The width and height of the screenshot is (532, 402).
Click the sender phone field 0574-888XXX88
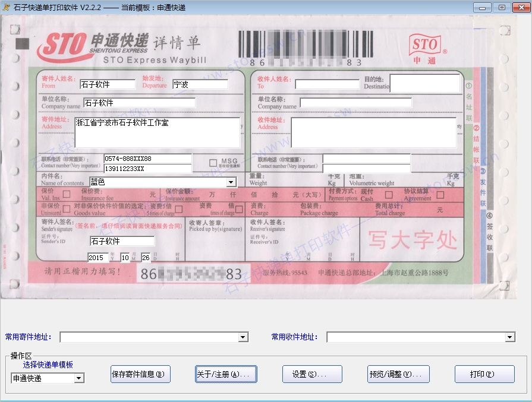click(x=148, y=159)
